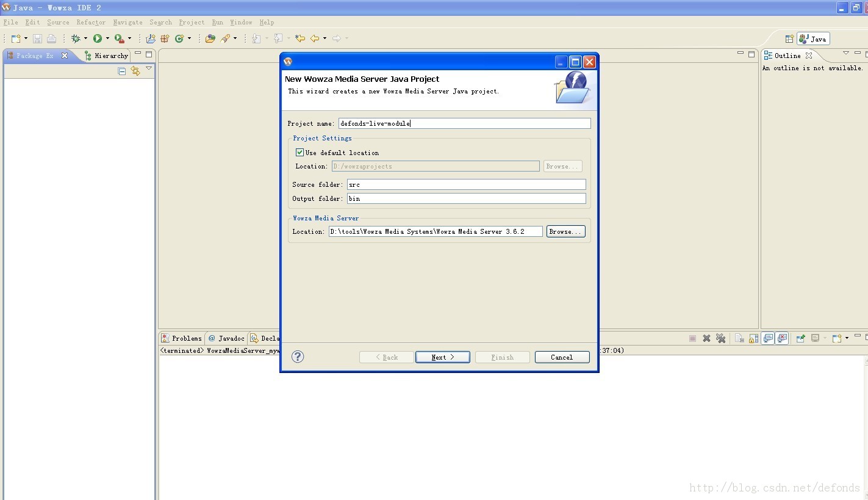Switch to the Javadoc tab
Viewport: 868px width, 500px height.
226,338
